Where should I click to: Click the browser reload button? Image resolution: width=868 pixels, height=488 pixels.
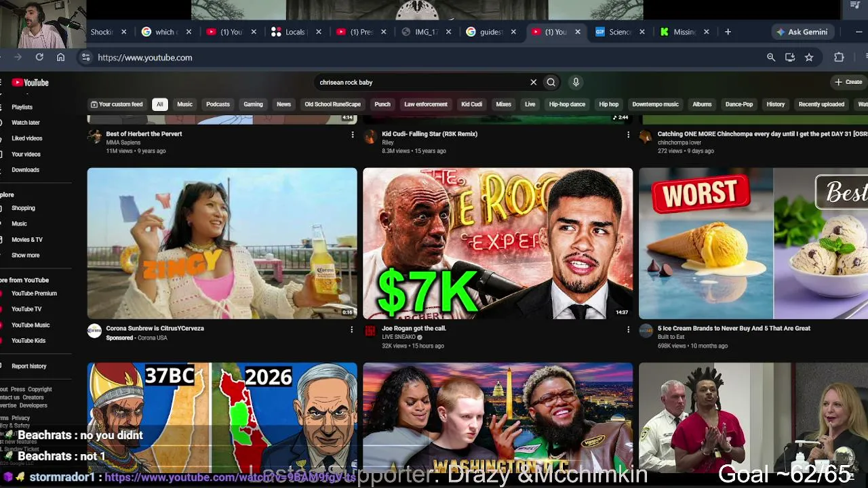(39, 58)
